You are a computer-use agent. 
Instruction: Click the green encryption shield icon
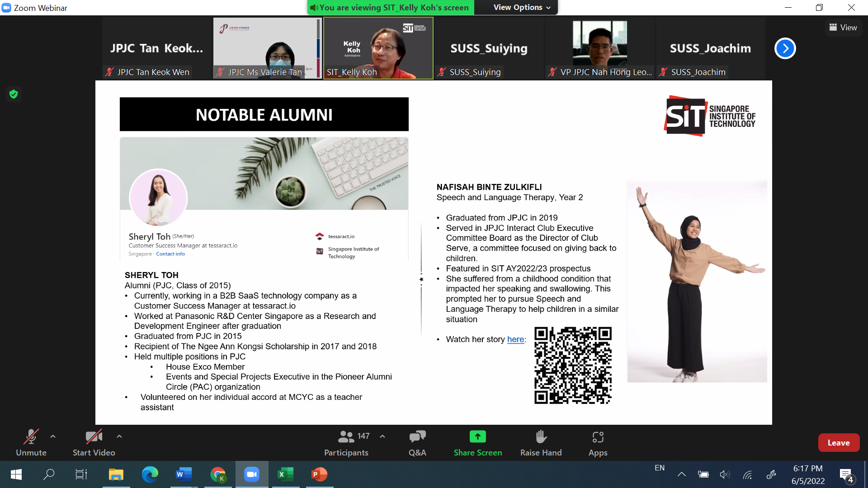point(14,94)
